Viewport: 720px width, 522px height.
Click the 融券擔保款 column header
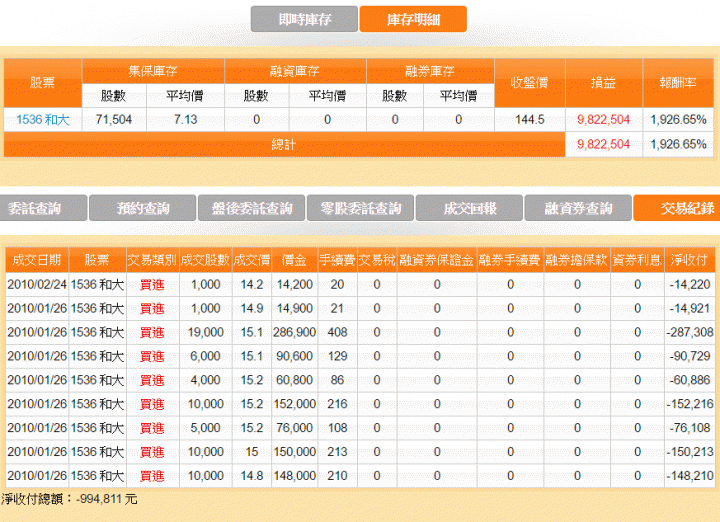(577, 260)
